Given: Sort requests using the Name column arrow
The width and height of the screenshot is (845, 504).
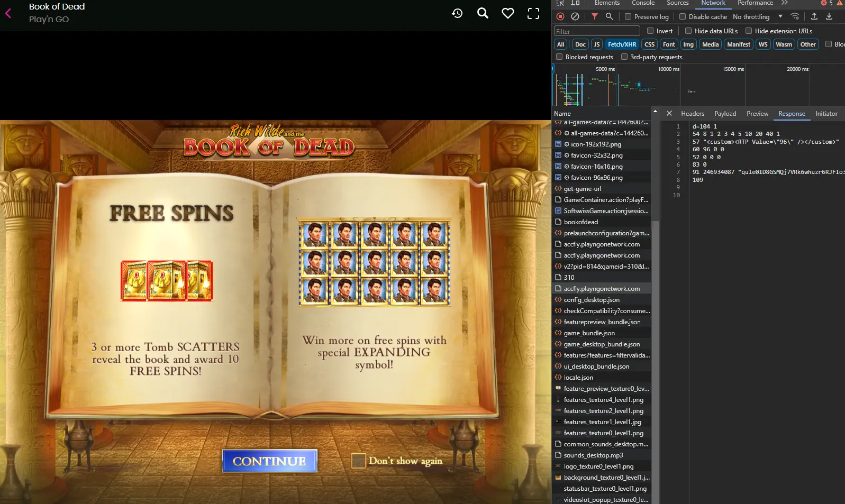Looking at the screenshot, I should pos(655,112).
